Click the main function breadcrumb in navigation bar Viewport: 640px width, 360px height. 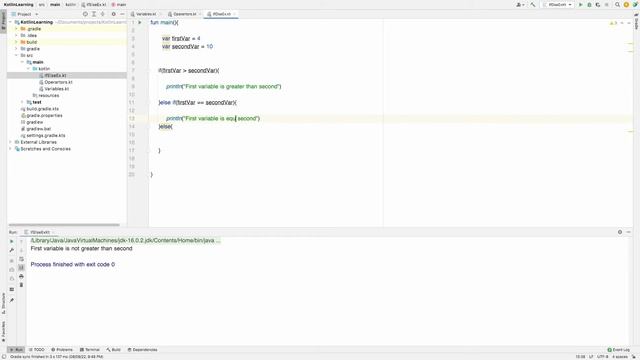click(119, 4)
